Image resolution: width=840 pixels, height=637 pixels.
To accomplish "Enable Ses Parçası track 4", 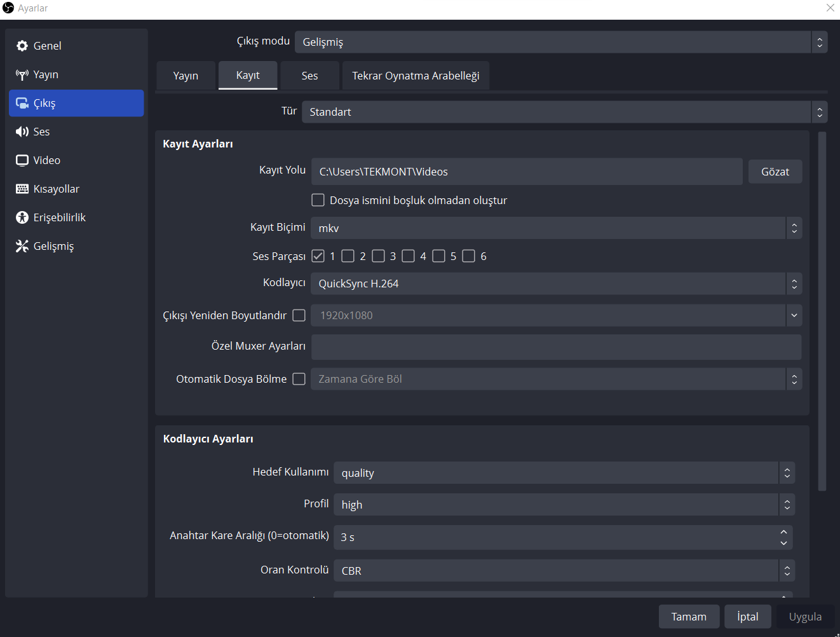I will 409,256.
